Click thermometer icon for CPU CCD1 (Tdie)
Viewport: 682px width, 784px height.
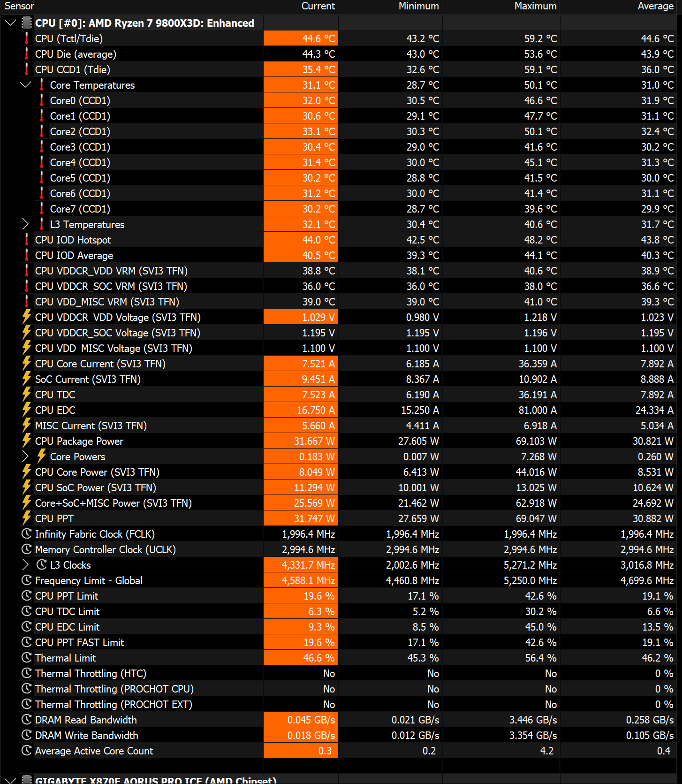click(x=27, y=69)
